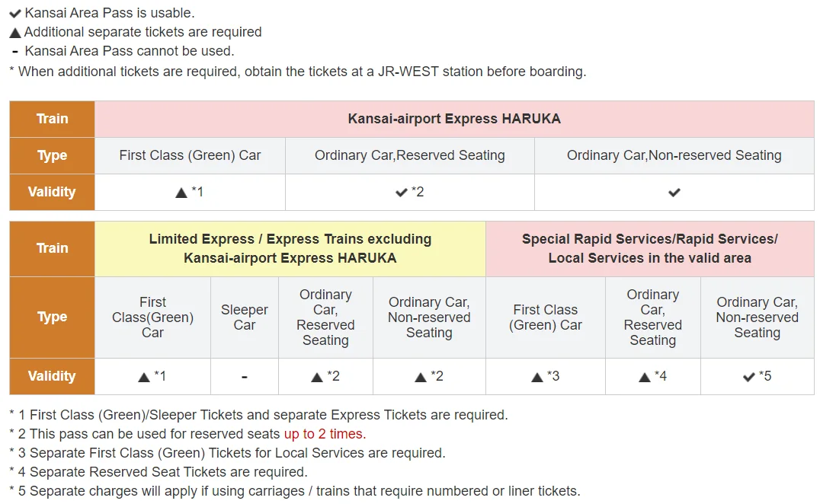This screenshot has height=504, width=820.
Task: Click the triangle icon in the top legend
Action: pyautogui.click(x=14, y=33)
